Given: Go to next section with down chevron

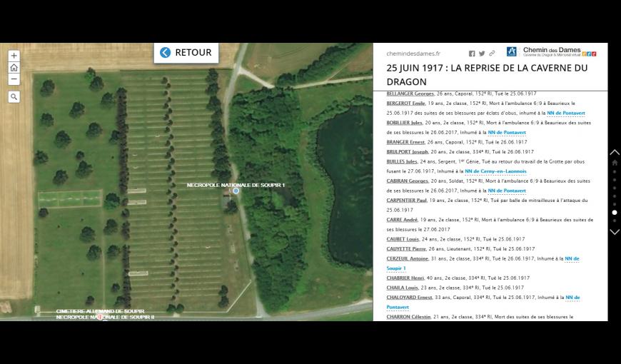Looking at the screenshot, I should 615,232.
